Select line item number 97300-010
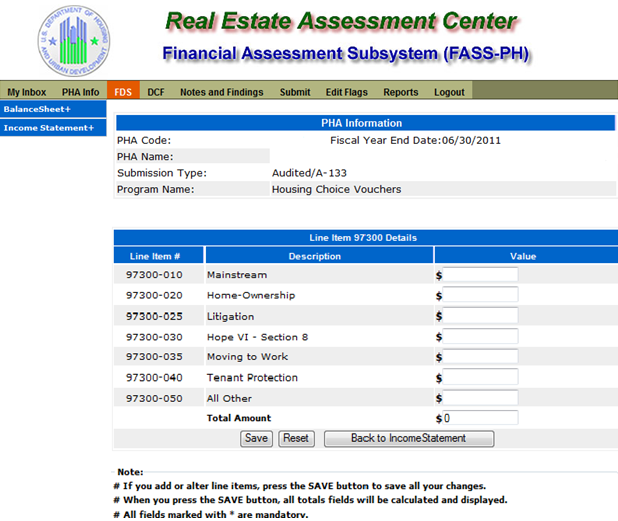This screenshot has width=618, height=521. 154,275
